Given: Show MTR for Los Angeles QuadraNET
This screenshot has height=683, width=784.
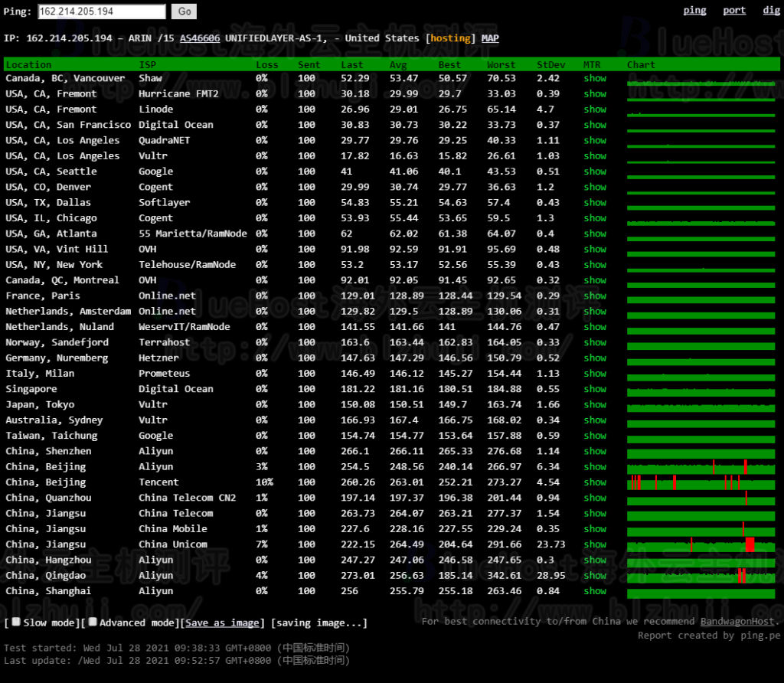Looking at the screenshot, I should click(594, 140).
